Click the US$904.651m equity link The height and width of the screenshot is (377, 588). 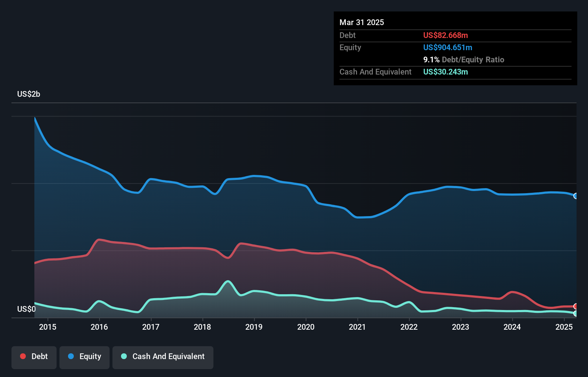448,47
